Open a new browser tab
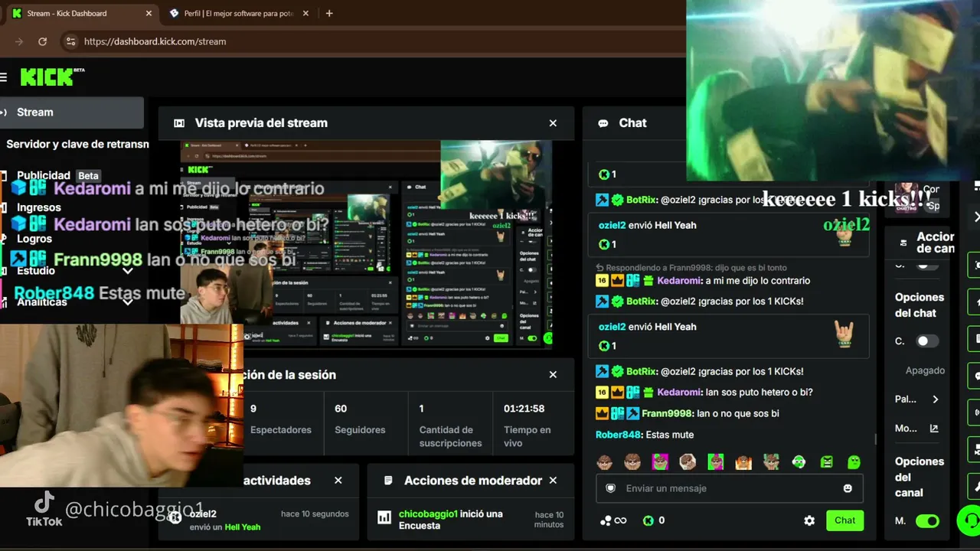This screenshot has width=980, height=551. tap(329, 13)
